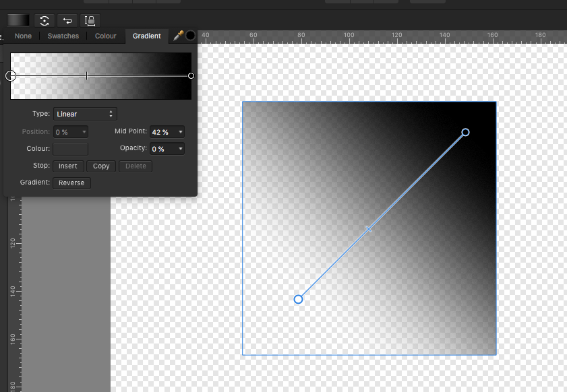
Task: Click the reverse arrow icon in the toolbar
Action: tap(67, 20)
